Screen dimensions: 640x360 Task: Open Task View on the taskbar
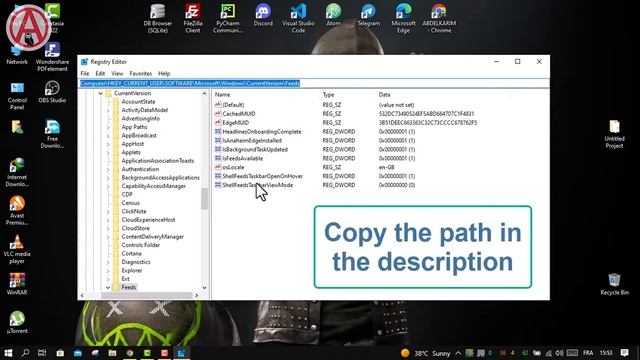tap(42, 353)
